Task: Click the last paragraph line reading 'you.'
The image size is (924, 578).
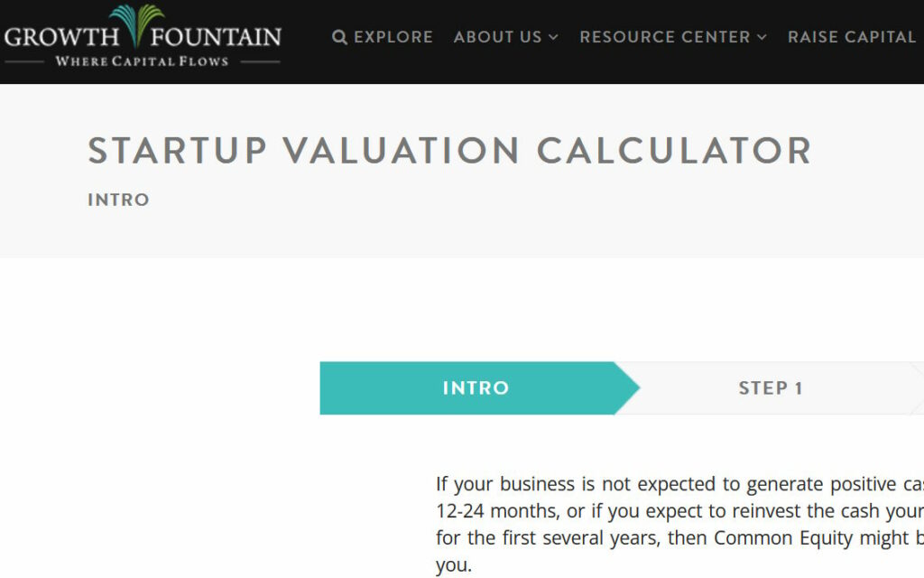Action: pyautogui.click(x=453, y=565)
